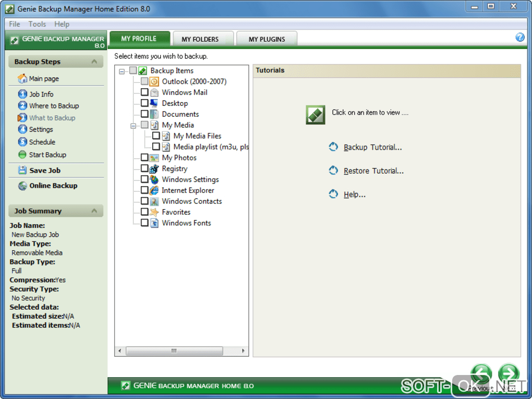Click the green Previous arrow button
This screenshot has height=399, width=532.
(481, 374)
